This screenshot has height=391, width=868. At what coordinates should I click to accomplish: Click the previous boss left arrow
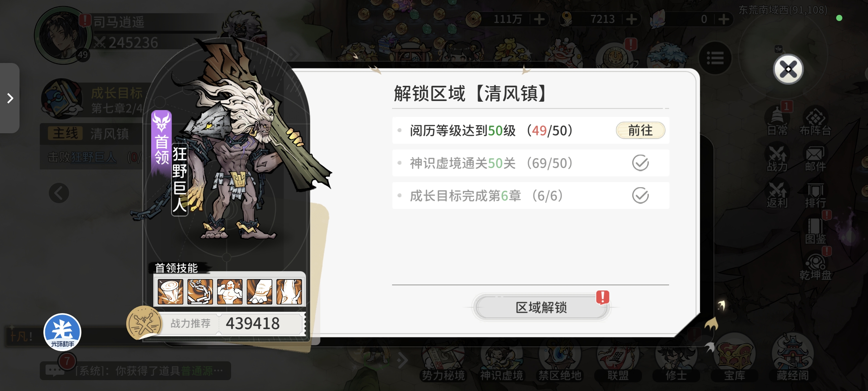(59, 193)
